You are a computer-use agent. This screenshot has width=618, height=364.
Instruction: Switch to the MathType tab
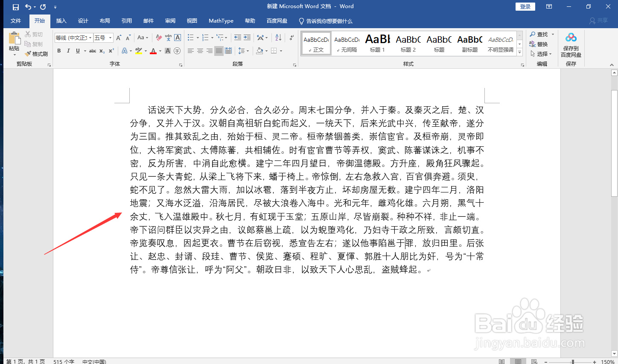tap(221, 20)
